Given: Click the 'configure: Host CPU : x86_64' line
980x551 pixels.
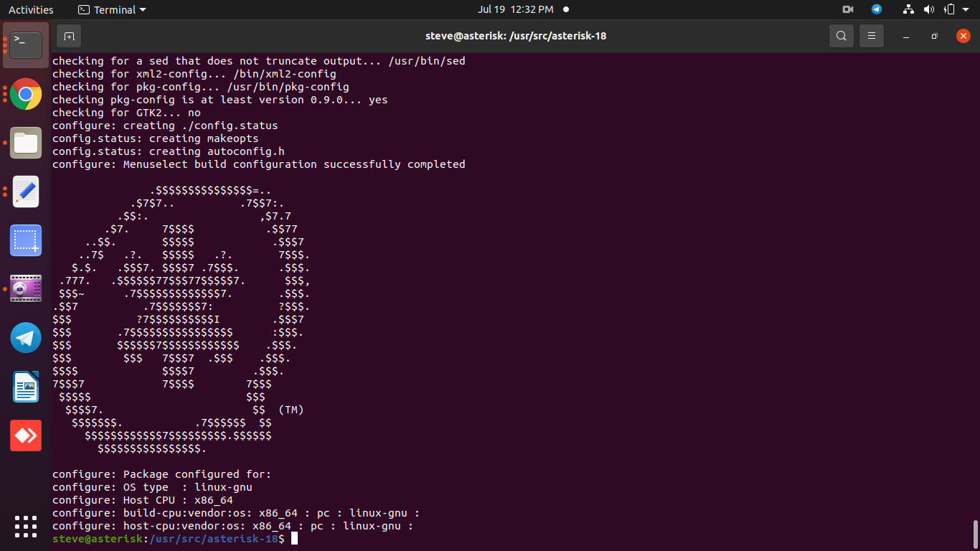Looking at the screenshot, I should click(x=142, y=500).
